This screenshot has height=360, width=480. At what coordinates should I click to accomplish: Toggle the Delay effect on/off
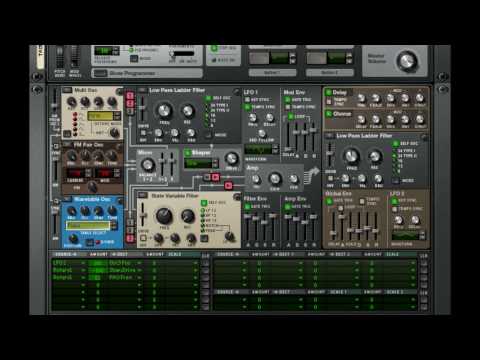click(x=329, y=92)
